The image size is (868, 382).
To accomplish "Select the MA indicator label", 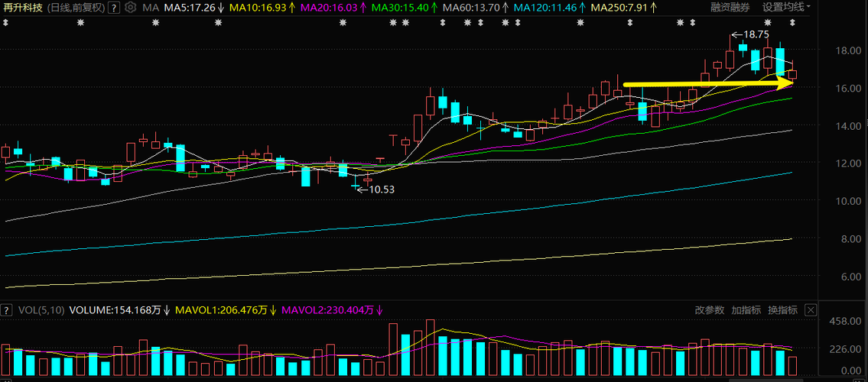I will 149,8.
